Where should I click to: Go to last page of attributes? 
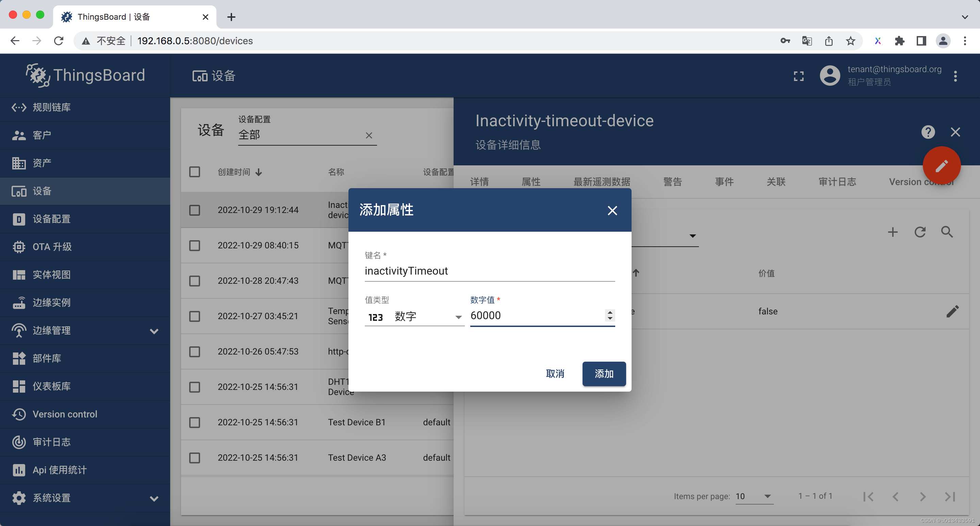(950, 496)
